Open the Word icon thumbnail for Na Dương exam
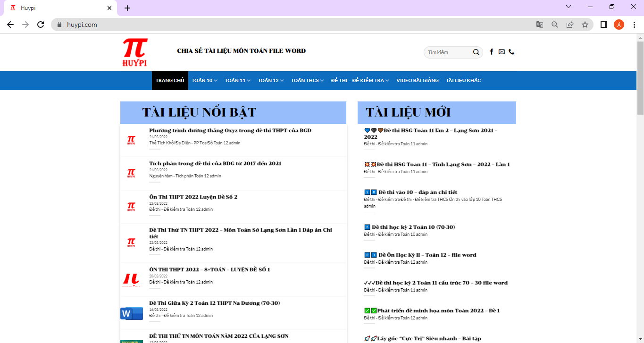The height and width of the screenshot is (343, 644). click(x=132, y=313)
